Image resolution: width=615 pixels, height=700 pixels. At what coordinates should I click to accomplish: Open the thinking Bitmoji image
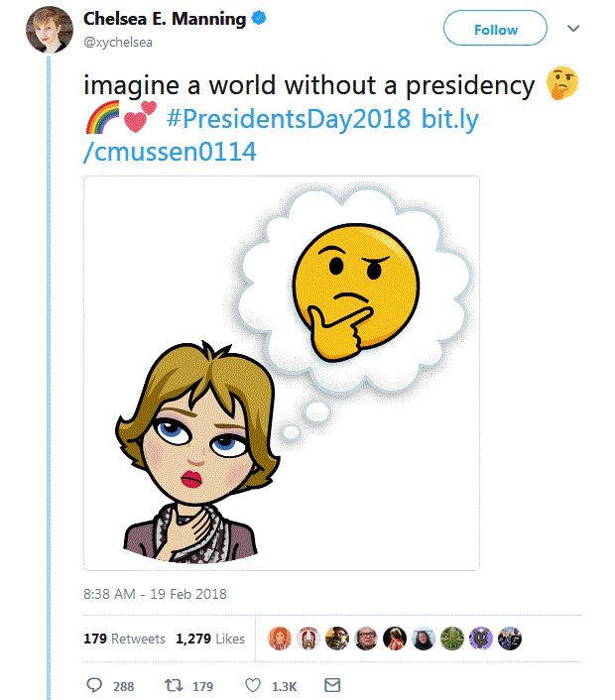(x=282, y=373)
